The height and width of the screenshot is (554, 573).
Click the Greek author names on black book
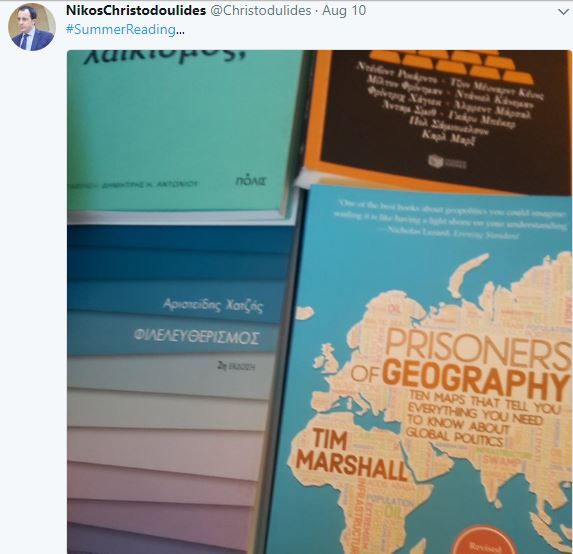[449, 104]
